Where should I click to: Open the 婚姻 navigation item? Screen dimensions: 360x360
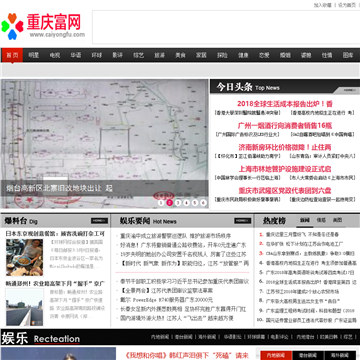[285, 55]
